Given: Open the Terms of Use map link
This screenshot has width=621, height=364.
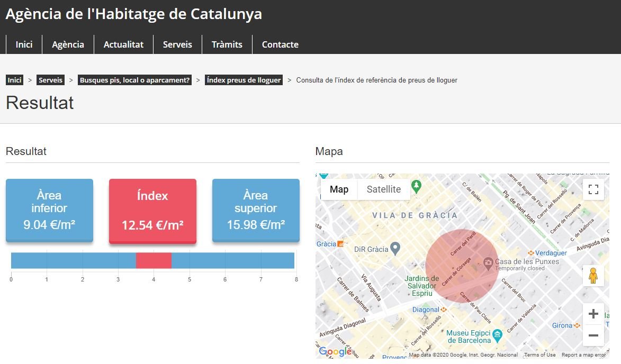Looking at the screenshot, I should (539, 355).
